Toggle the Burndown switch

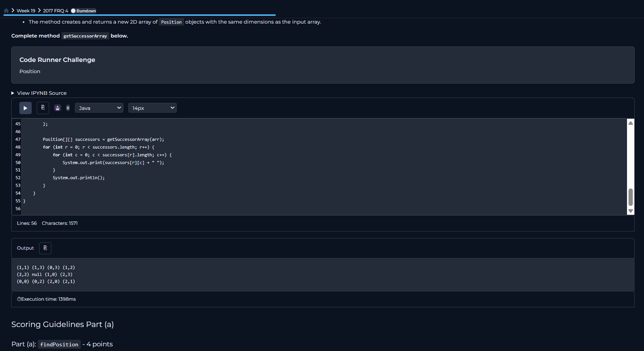point(73,11)
